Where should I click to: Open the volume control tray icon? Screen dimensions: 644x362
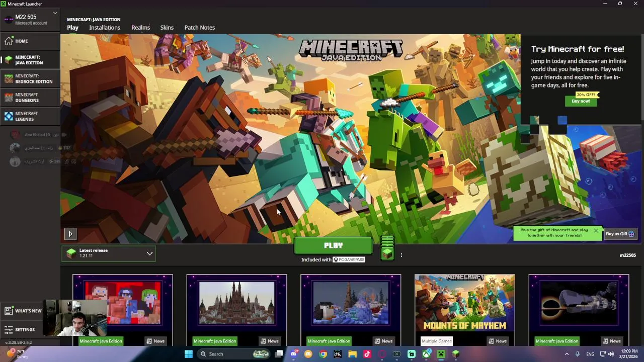click(611, 354)
